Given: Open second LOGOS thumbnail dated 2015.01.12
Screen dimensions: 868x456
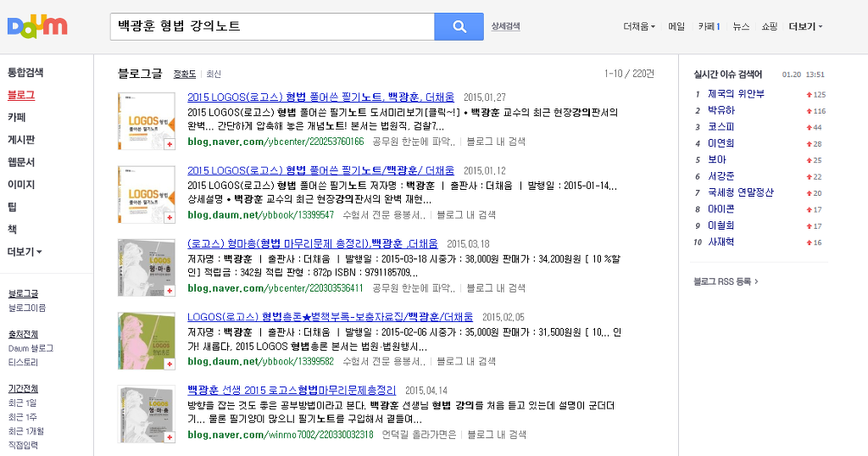Looking at the screenshot, I should [147, 194].
